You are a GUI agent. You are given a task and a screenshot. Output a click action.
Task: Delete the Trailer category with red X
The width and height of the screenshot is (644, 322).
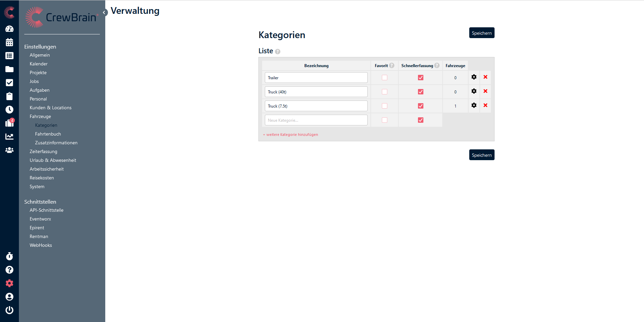click(485, 77)
